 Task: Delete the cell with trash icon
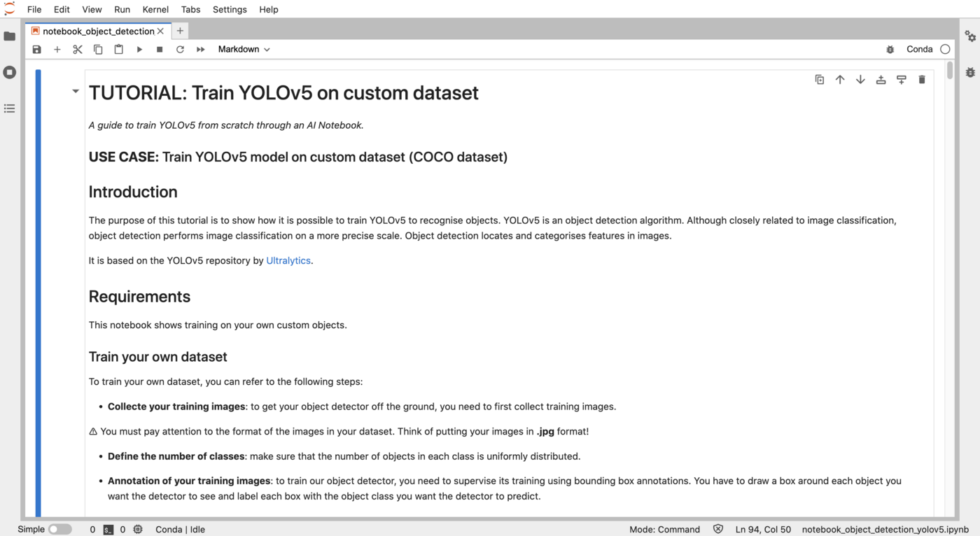pos(922,80)
